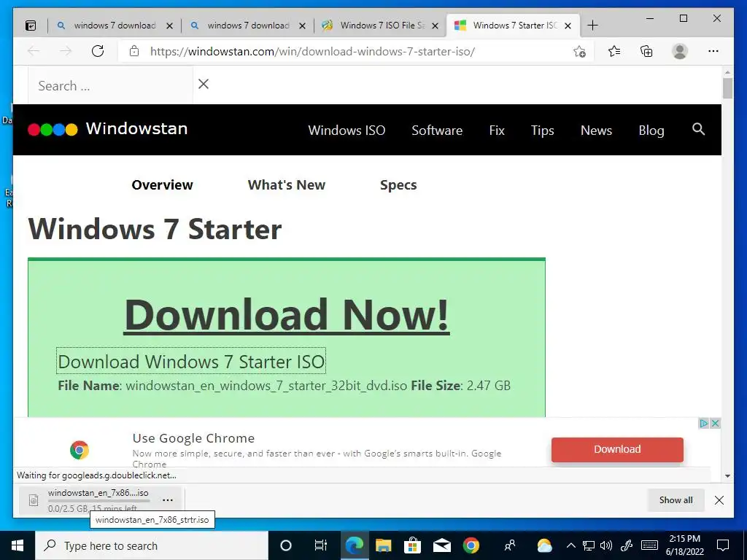The height and width of the screenshot is (560, 747).
Task: Open Mail app from taskbar
Action: [442, 545]
